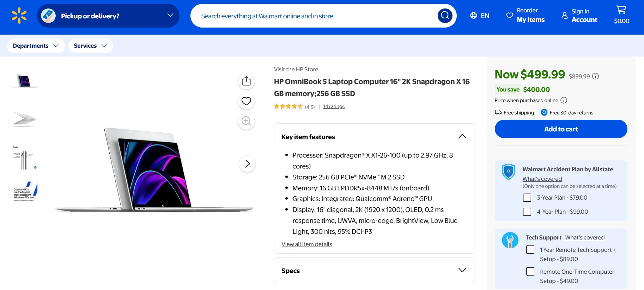Viewport: 644px width, 290px height.
Task: Enable the 3-Year Plan checkbox
Action: tap(527, 198)
